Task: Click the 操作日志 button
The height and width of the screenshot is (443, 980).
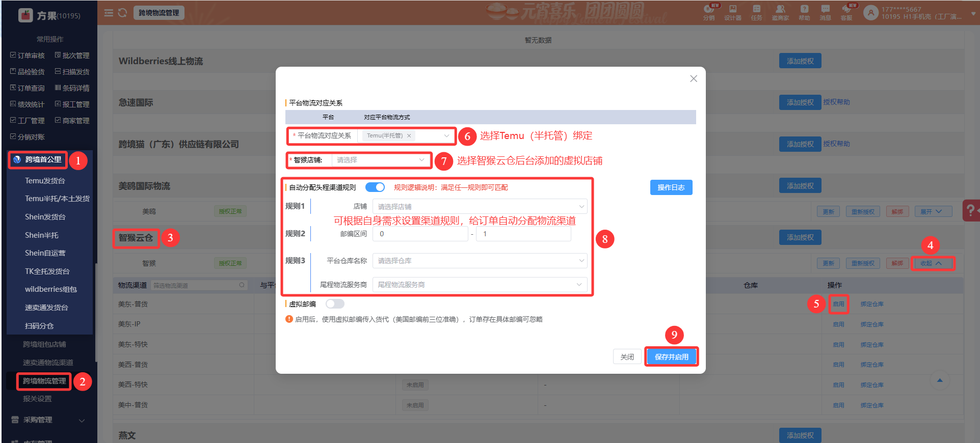Action: pos(671,187)
